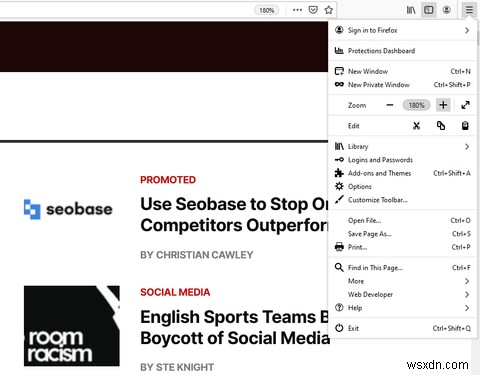This screenshot has height=375, width=480.
Task: Open Logins and Passwords
Action: [402, 160]
